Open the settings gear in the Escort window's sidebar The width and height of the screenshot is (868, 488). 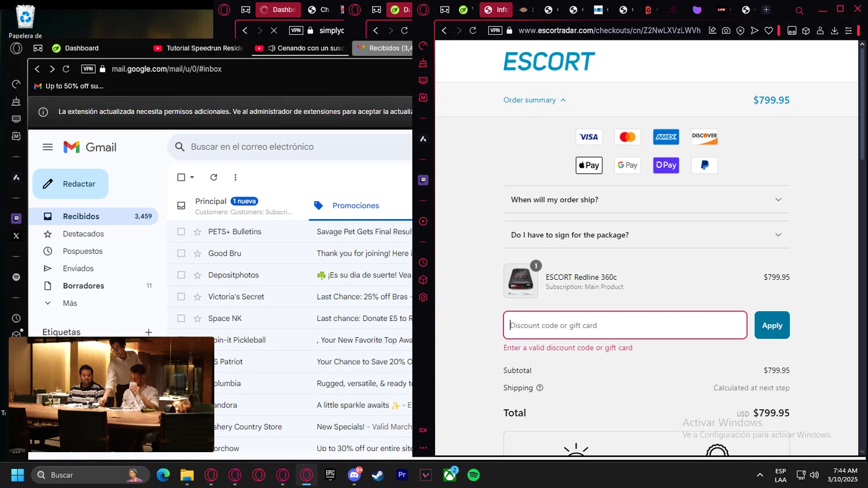pos(423,297)
